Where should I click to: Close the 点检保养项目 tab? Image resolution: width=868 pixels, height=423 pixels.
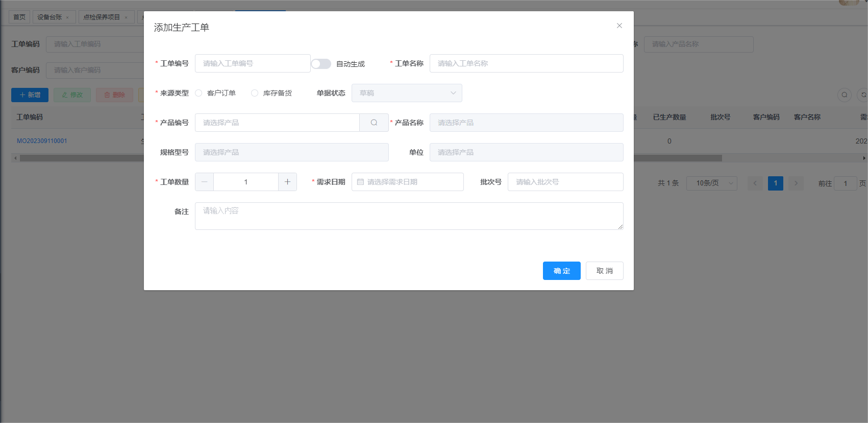pyautogui.click(x=126, y=17)
